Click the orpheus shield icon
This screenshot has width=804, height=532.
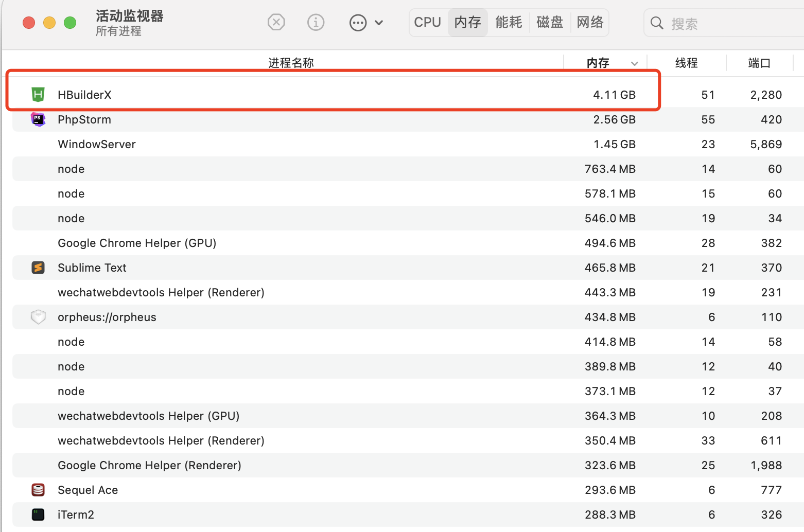coord(38,317)
